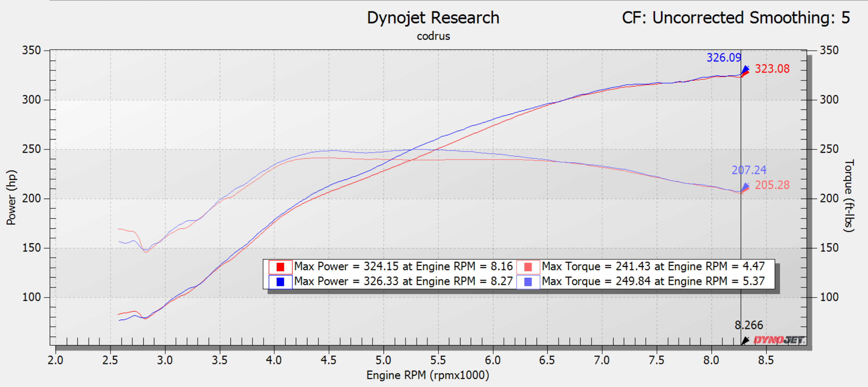The width and height of the screenshot is (868, 387).
Task: Click the codrus subtitle text
Action: pyautogui.click(x=433, y=36)
